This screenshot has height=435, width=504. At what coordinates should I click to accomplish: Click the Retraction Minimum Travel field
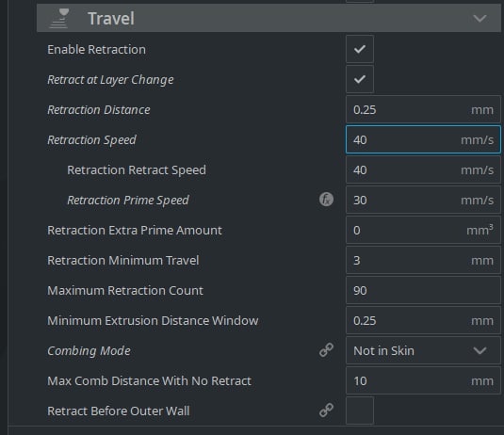[423, 260]
